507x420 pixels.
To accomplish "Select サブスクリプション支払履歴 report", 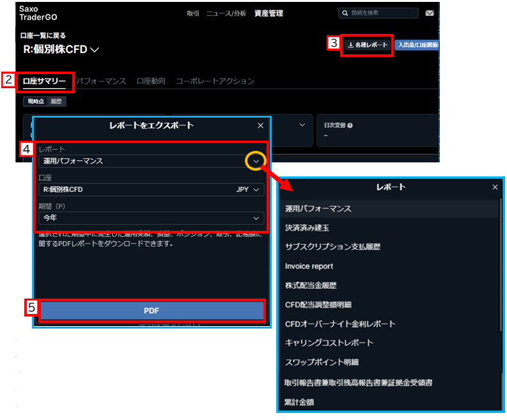I will coord(389,247).
